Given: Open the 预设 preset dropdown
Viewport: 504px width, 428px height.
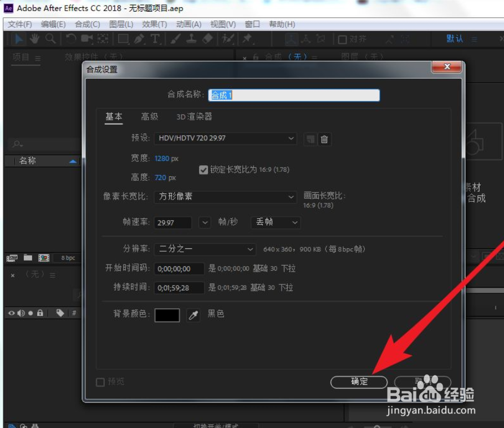Looking at the screenshot, I should 225,138.
